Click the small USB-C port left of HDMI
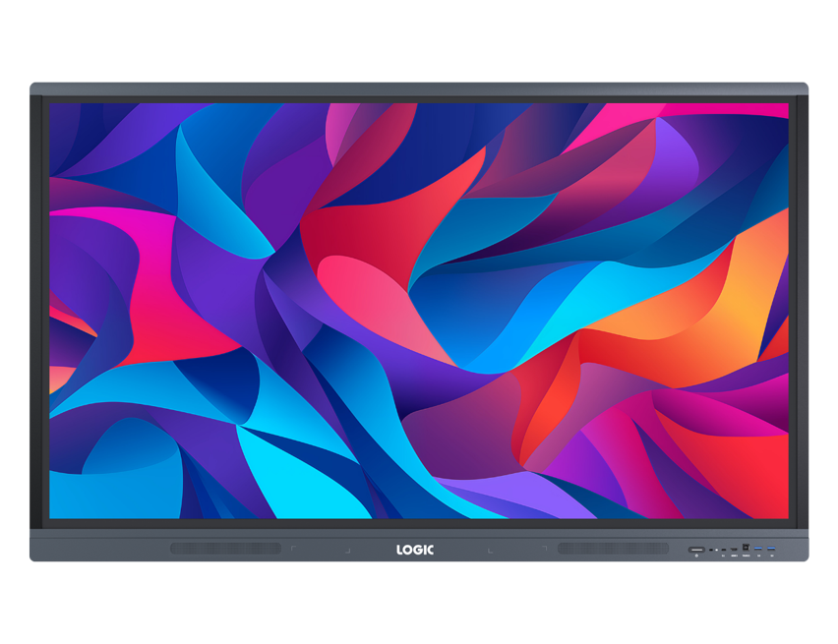 click(x=723, y=550)
